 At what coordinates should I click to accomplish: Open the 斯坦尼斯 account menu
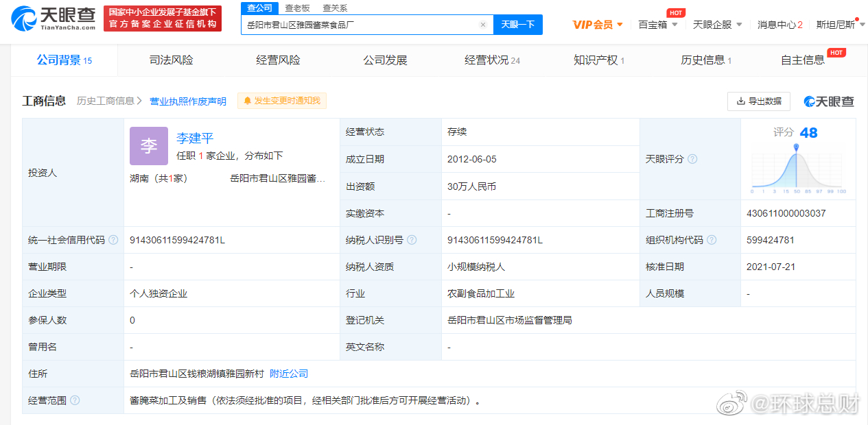(841, 25)
